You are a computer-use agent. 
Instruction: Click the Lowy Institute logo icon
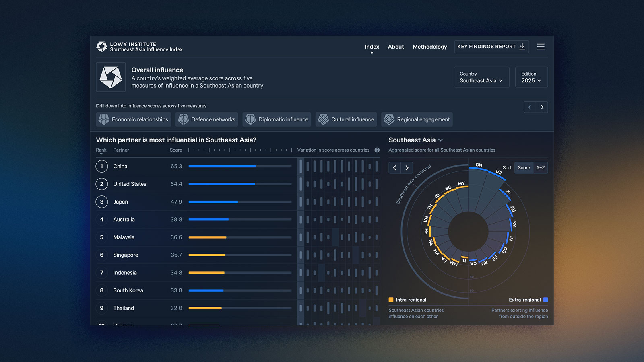pyautogui.click(x=101, y=47)
